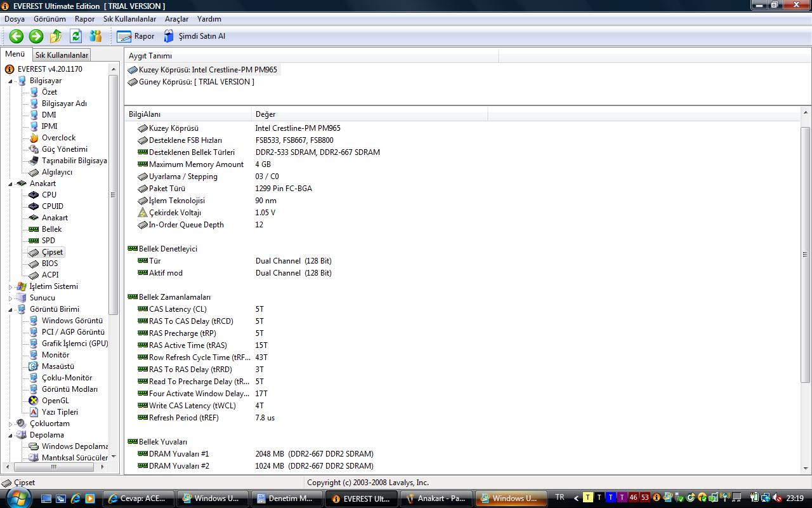Click the two-people toolbar icon
This screenshot has height=508, width=812.
(96, 36)
